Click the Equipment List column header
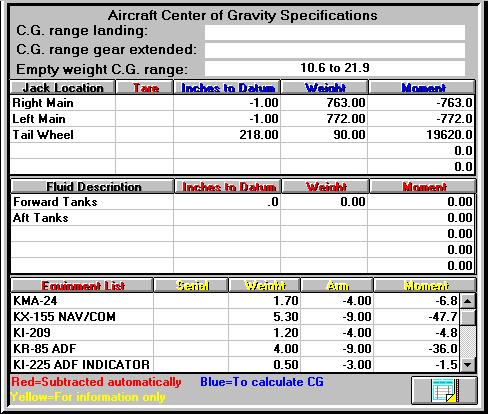 (83, 286)
